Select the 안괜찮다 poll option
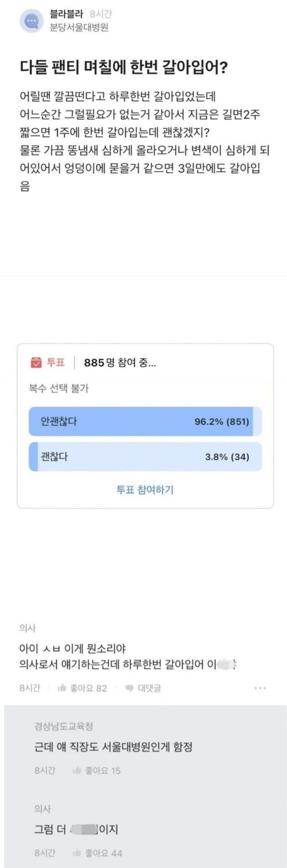Screen dimensions: 287x868 145,422
